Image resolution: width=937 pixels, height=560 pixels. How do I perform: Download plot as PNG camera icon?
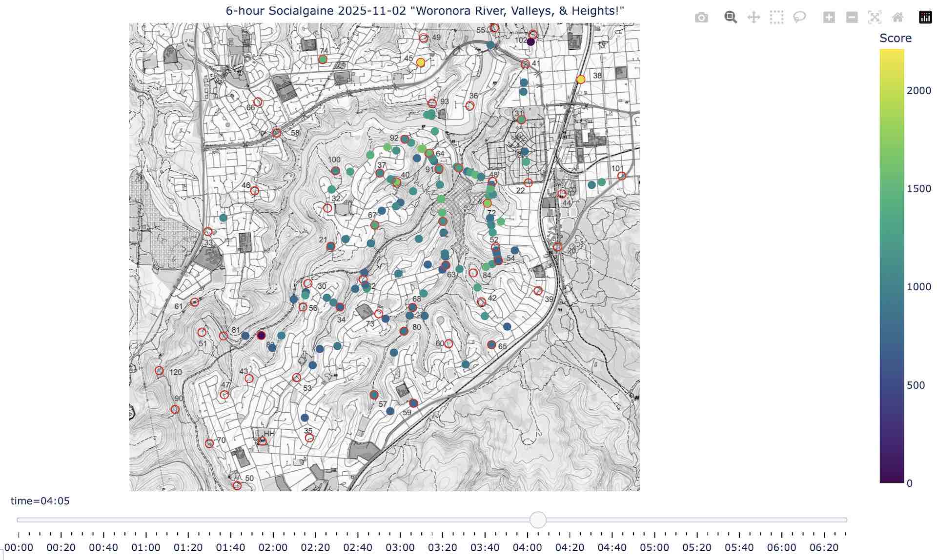tap(701, 18)
